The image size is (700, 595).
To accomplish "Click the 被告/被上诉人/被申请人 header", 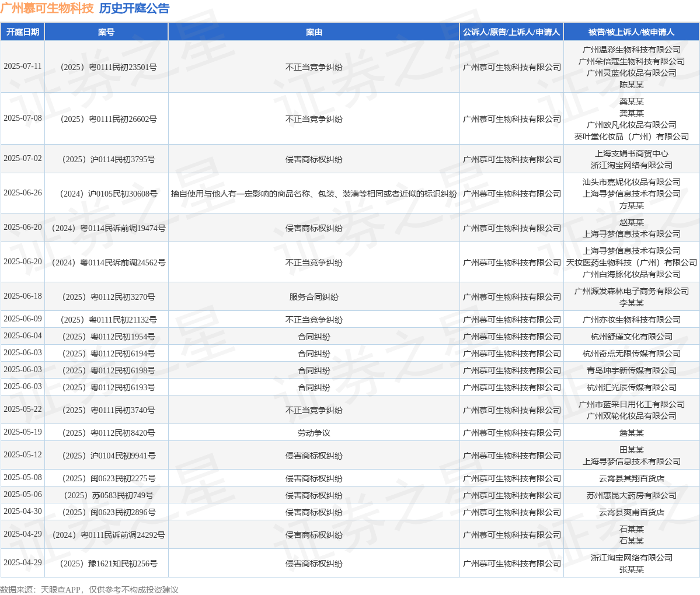I will pos(631,32).
